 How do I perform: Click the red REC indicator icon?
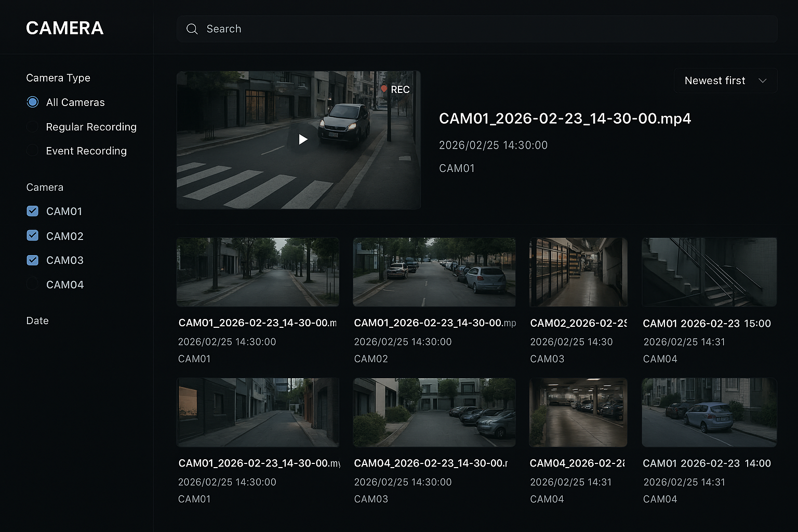coord(384,89)
